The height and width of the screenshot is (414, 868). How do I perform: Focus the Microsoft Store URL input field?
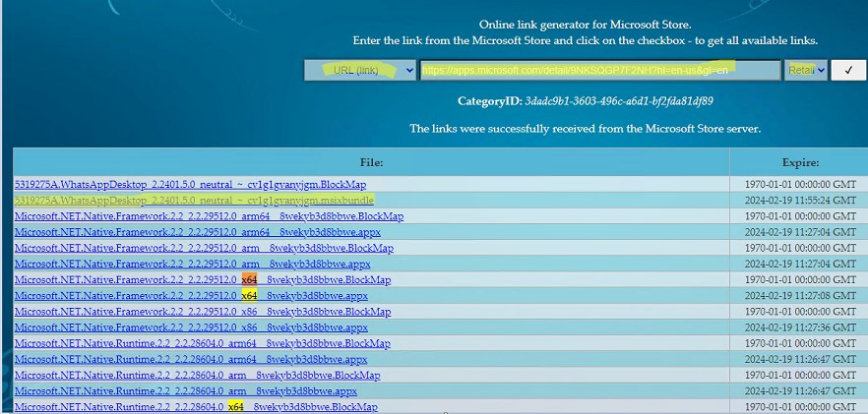tap(600, 70)
